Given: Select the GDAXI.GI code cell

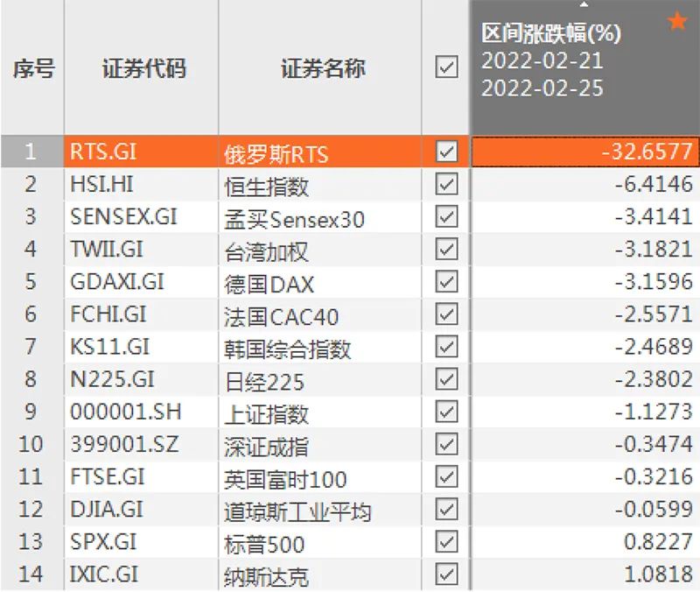Looking at the screenshot, I should [x=142, y=281].
